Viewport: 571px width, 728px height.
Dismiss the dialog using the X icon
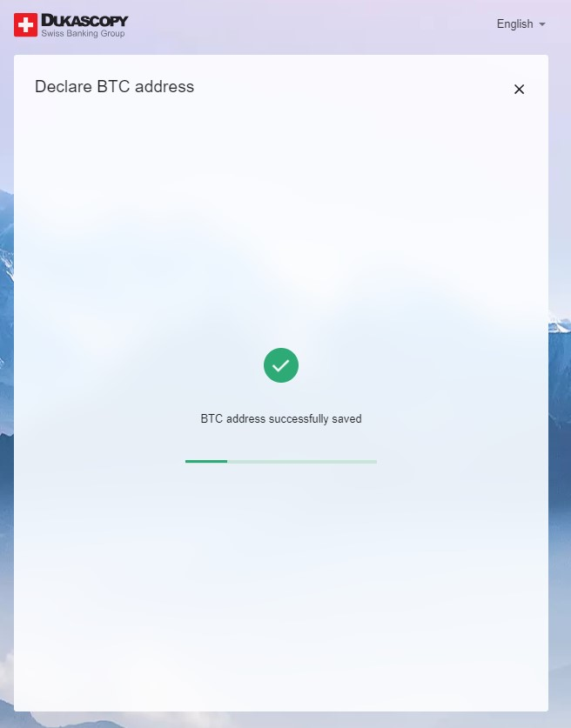519,89
